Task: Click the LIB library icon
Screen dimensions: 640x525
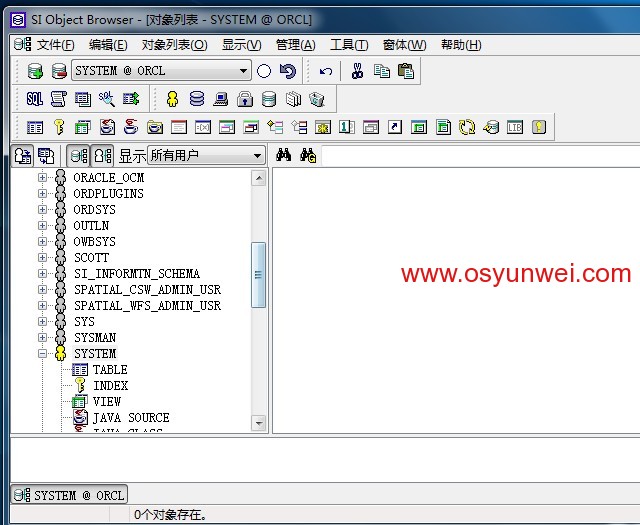Action: click(x=515, y=127)
